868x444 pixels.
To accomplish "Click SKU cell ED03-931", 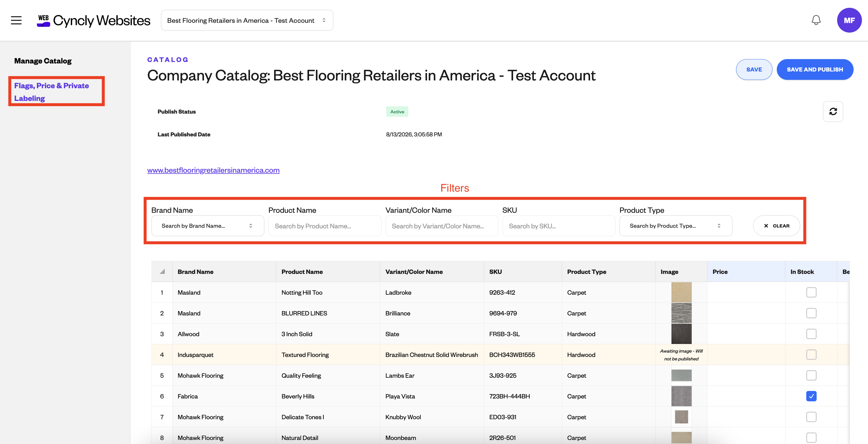I will click(x=523, y=417).
